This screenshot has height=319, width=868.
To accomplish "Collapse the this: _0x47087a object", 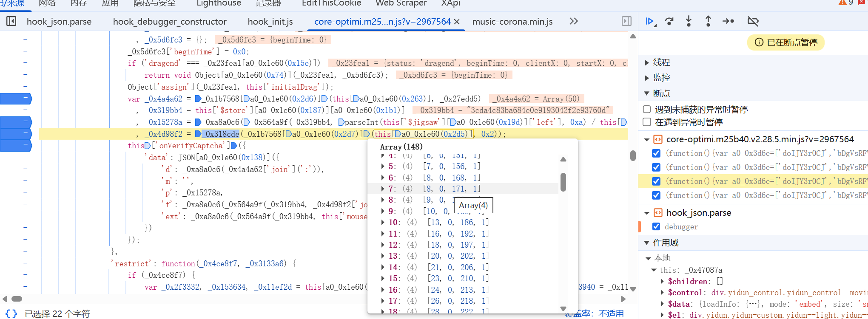I will [x=654, y=270].
